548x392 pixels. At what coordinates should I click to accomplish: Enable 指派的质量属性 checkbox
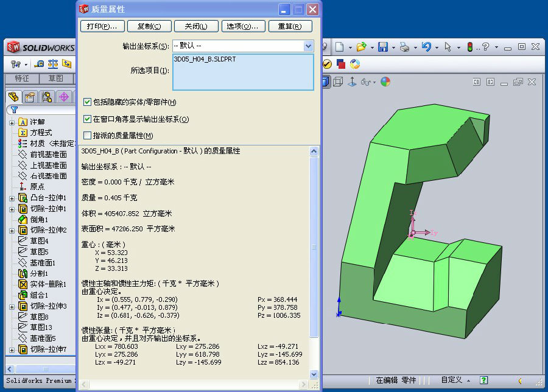[87, 135]
